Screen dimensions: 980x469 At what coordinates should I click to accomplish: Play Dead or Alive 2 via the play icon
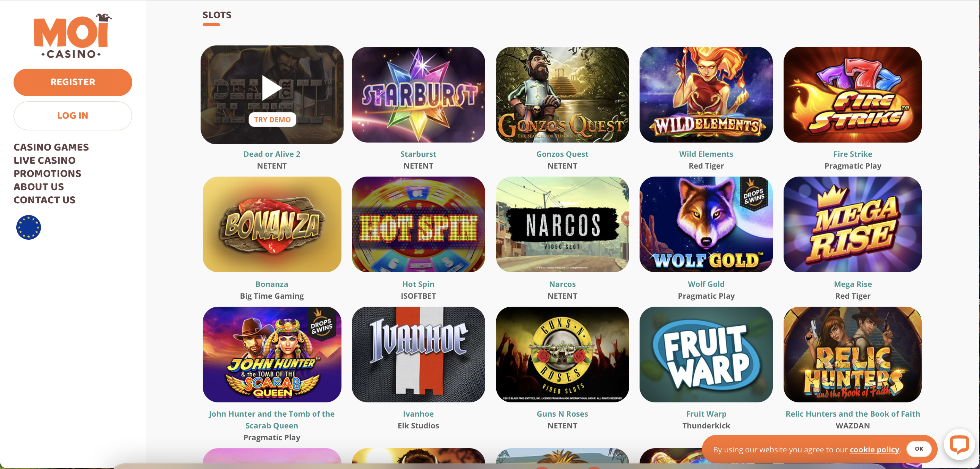pyautogui.click(x=272, y=88)
